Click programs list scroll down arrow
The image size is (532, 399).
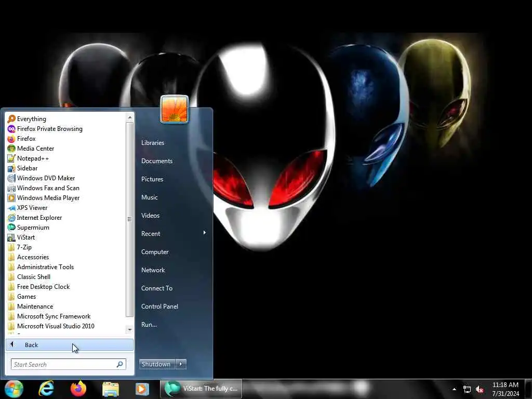point(129,329)
